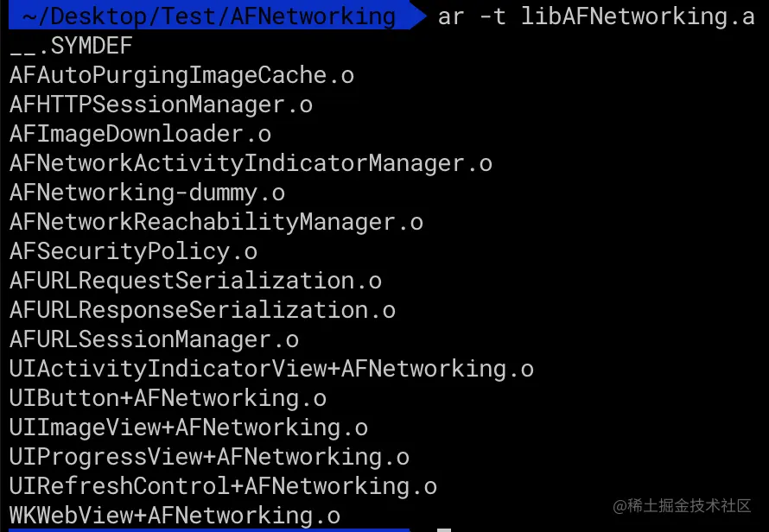Click AFURLRequestSerialization.o line
This screenshot has width=769, height=532.
click(x=195, y=281)
